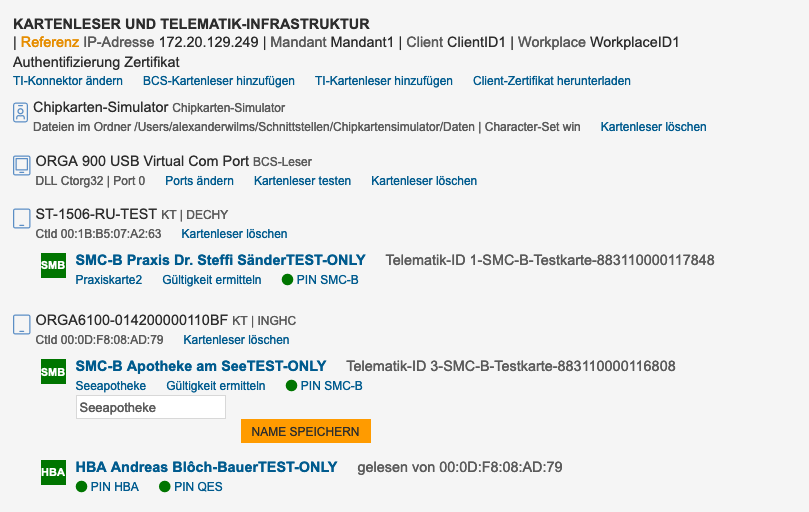Delete the Chipkarten-Simulator Kartenleser
Screen dimensions: 809x512
[x=653, y=127]
